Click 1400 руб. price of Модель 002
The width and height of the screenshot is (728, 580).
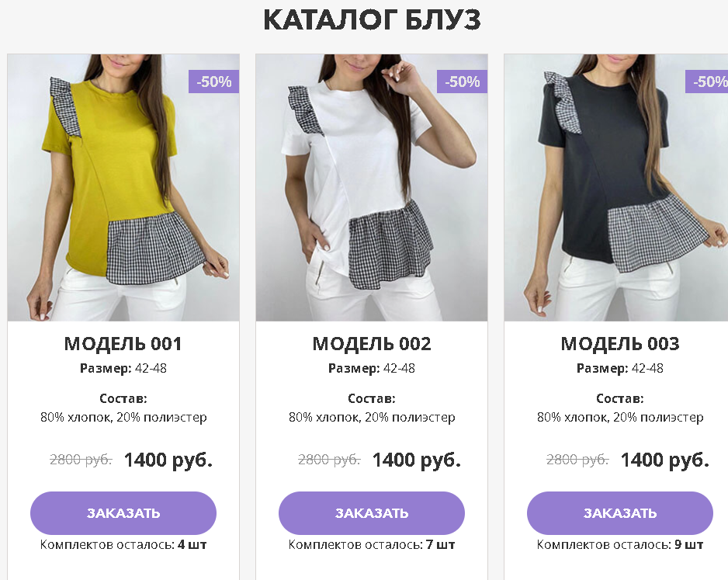(417, 460)
